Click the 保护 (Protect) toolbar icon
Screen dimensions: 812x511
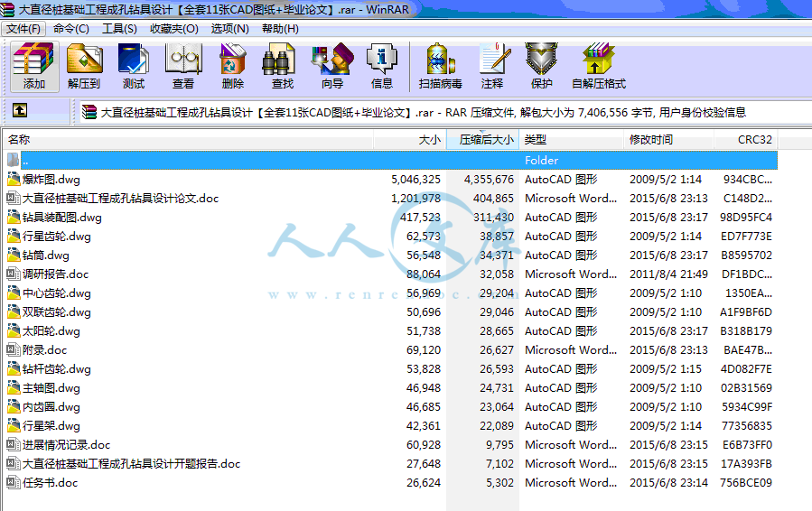pos(542,66)
